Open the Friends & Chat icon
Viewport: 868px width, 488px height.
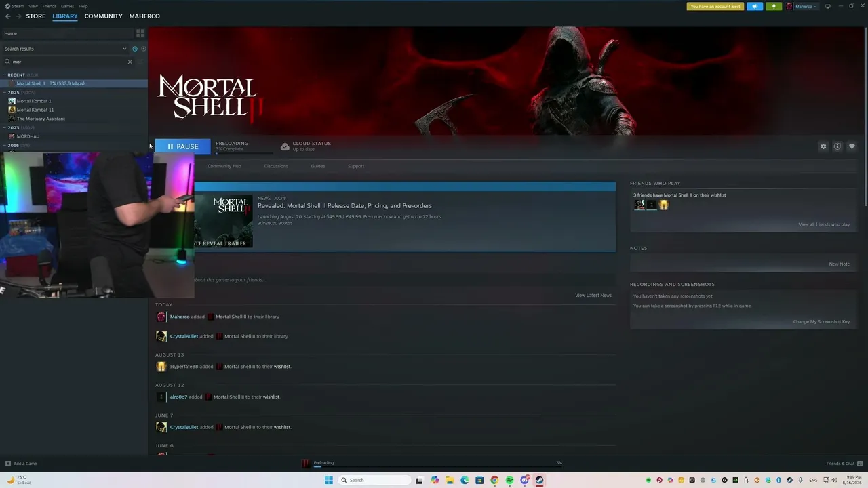click(x=859, y=464)
